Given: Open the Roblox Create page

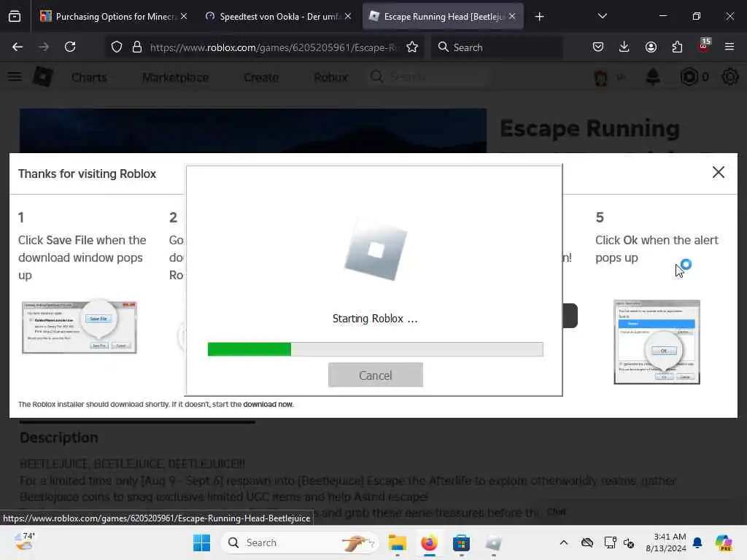Looking at the screenshot, I should coord(261,77).
